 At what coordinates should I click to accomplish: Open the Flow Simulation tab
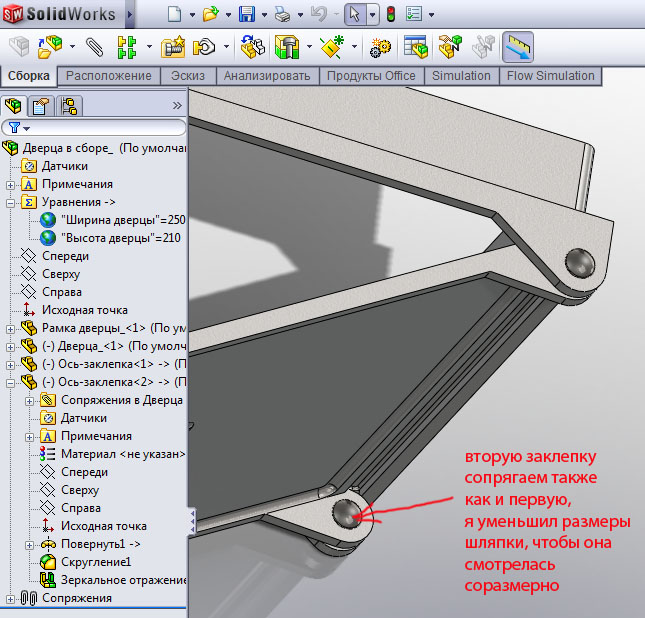pyautogui.click(x=550, y=76)
